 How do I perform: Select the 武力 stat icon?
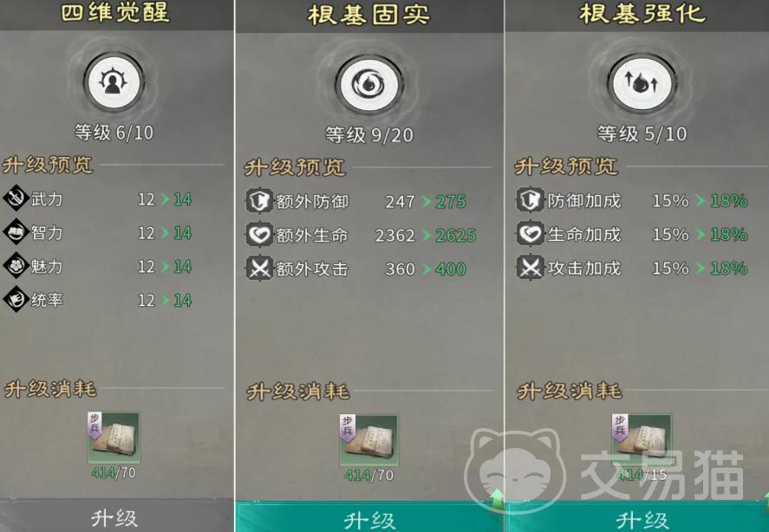pos(16,198)
